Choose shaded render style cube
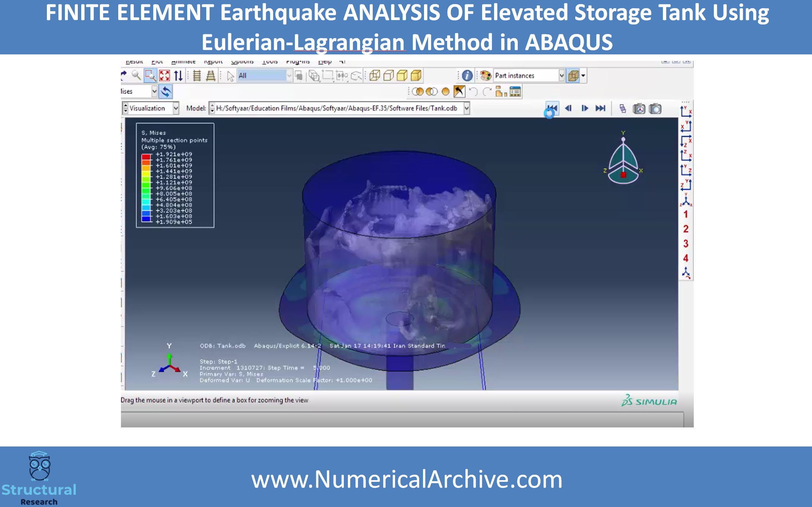 (416, 75)
